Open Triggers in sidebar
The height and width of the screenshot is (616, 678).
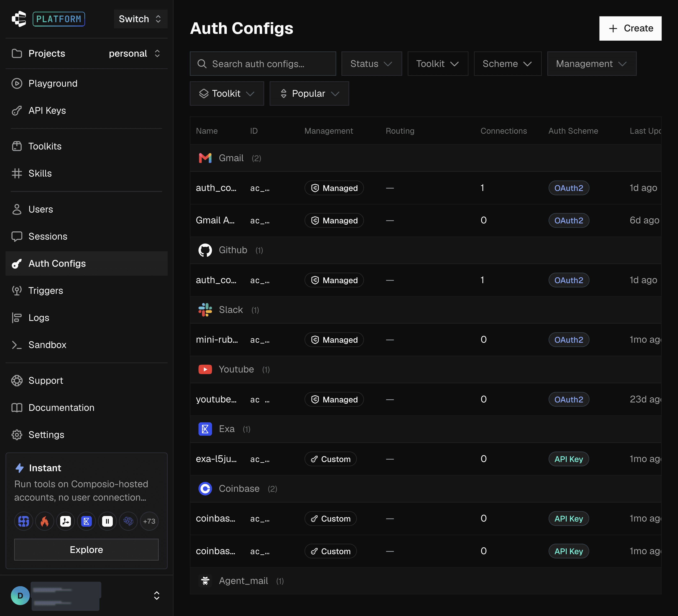tap(86, 291)
